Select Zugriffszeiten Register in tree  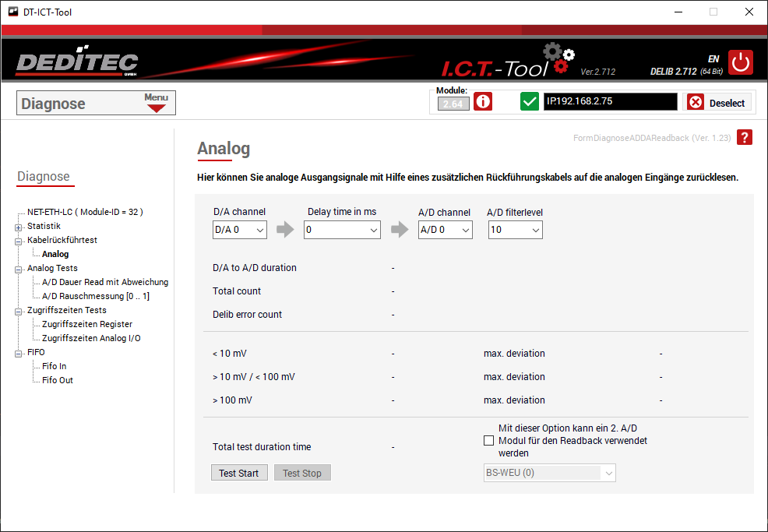click(x=86, y=324)
